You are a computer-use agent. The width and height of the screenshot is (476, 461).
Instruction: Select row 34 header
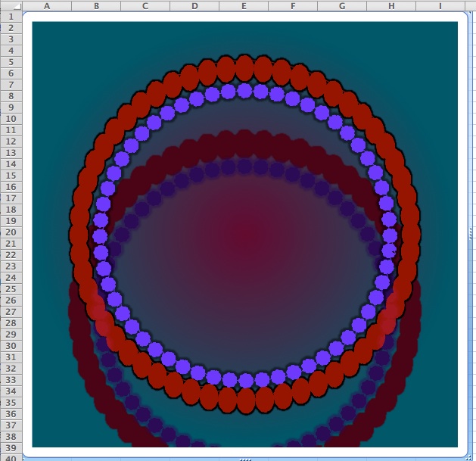11,391
